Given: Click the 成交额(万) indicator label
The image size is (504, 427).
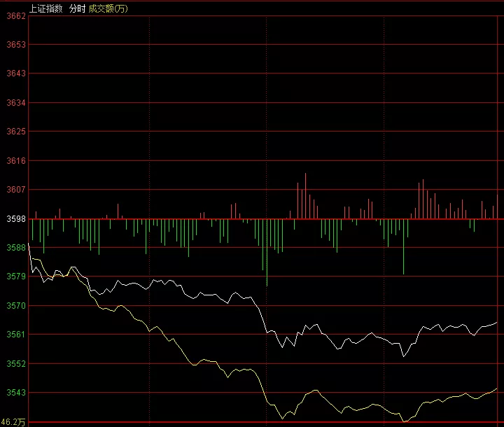Looking at the screenshot, I should (x=108, y=8).
